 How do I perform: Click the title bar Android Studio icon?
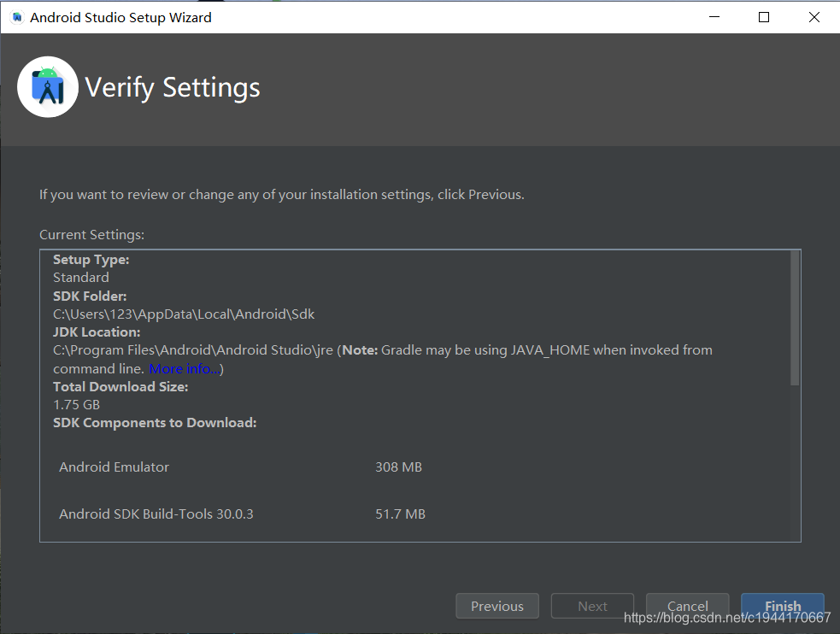click(17, 17)
